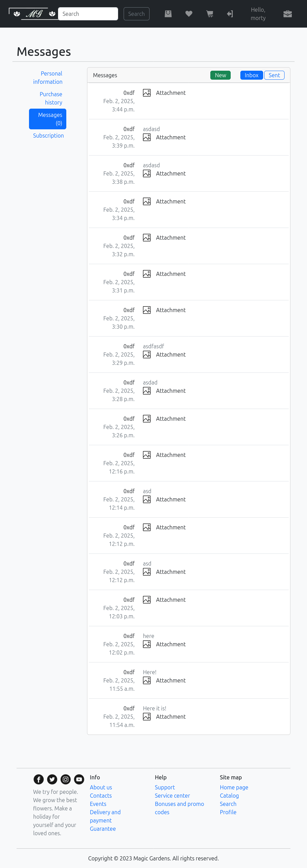Open the Magic Gardens MG logo
Image resolution: width=307 pixels, height=868 pixels.
point(35,14)
